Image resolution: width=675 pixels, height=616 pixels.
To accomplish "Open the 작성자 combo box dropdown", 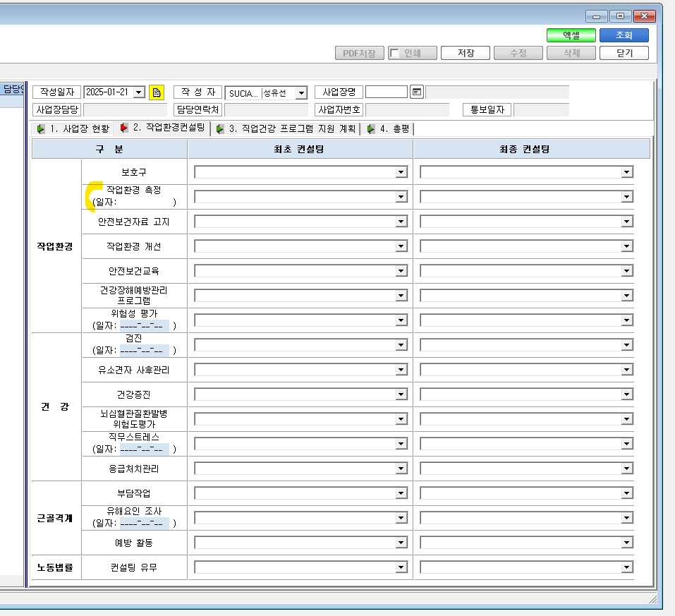I will pyautogui.click(x=301, y=92).
